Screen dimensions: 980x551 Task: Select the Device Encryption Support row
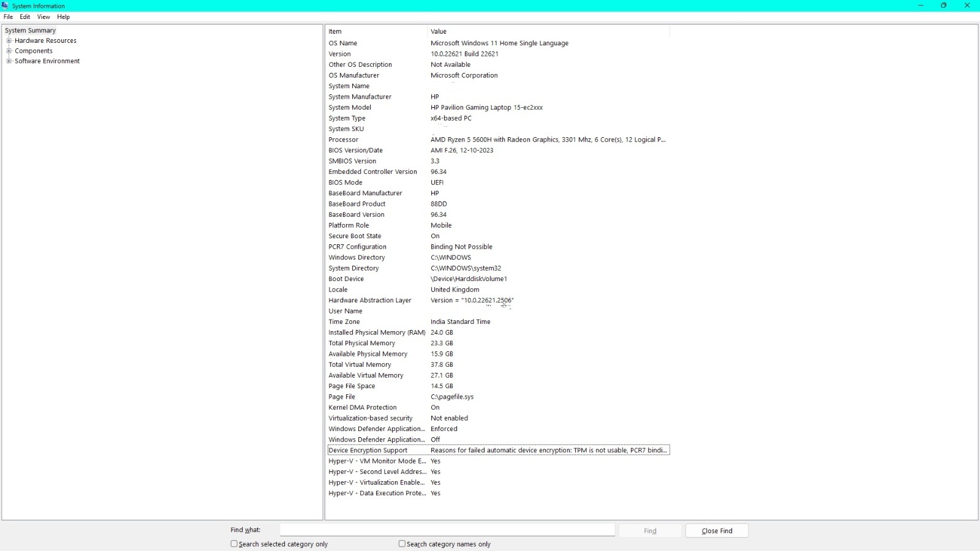(x=498, y=450)
